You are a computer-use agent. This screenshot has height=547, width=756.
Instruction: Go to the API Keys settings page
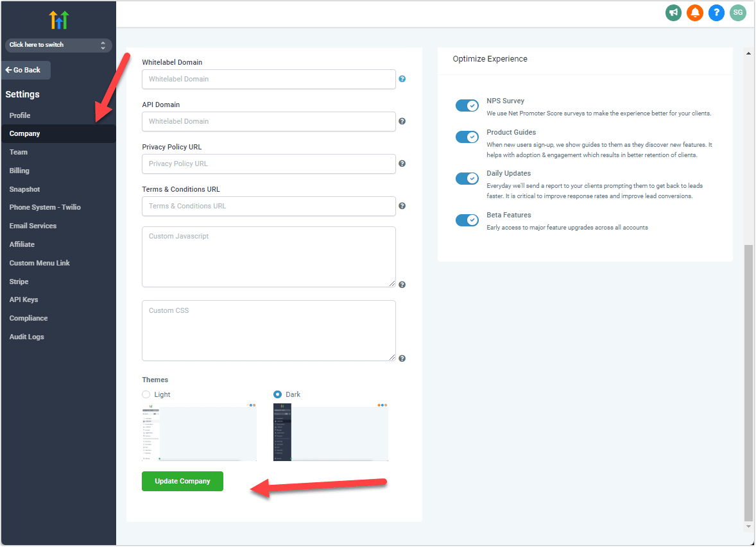(24, 299)
